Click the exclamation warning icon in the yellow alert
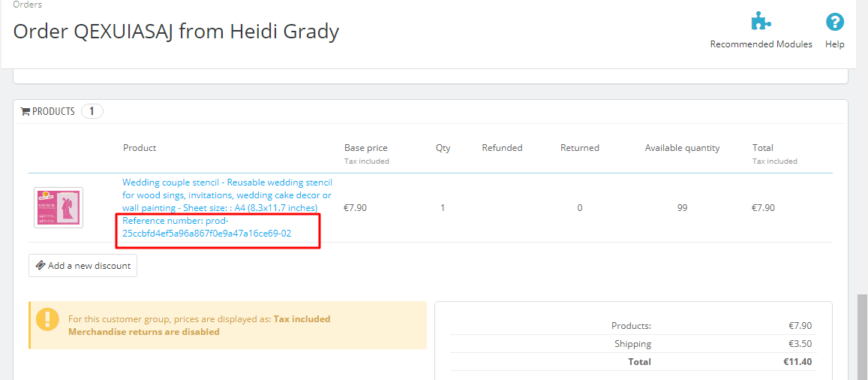The height and width of the screenshot is (380, 868). coord(47,318)
